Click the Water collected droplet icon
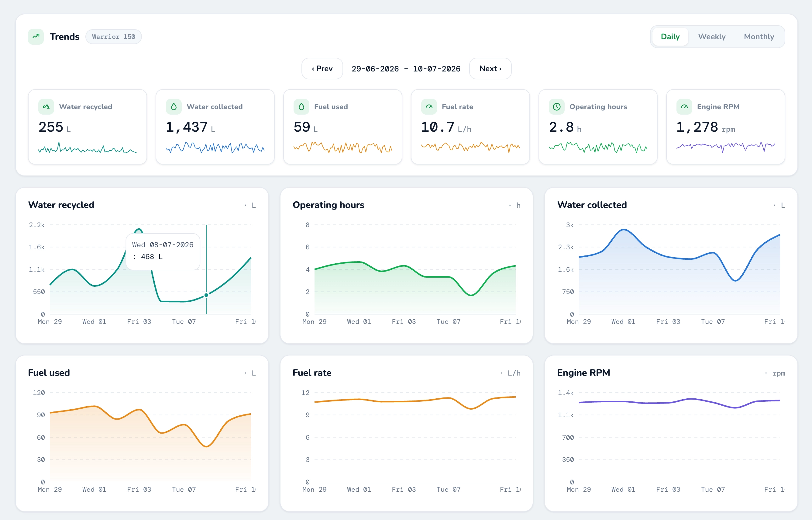 point(174,107)
